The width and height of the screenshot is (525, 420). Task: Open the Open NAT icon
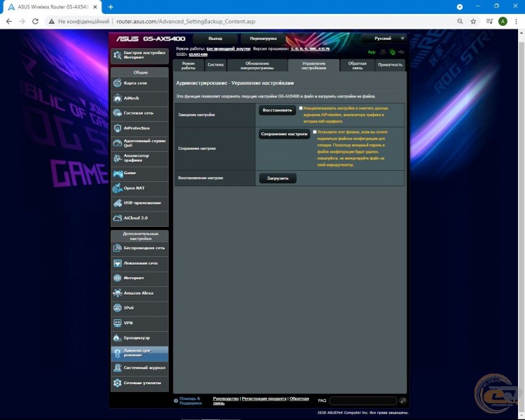(117, 188)
